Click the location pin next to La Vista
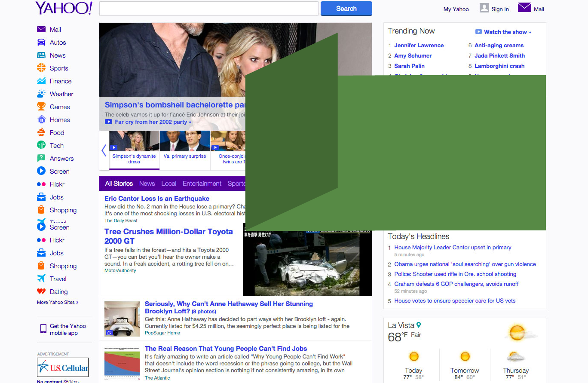Screen dimensions: 588x383 coord(419,325)
